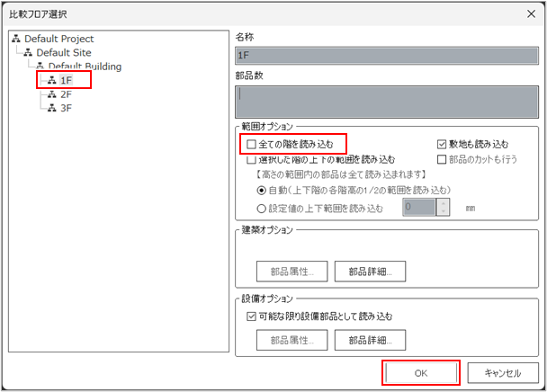The height and width of the screenshot is (392, 547).
Task: Click the 2F floor icon
Action: point(52,94)
